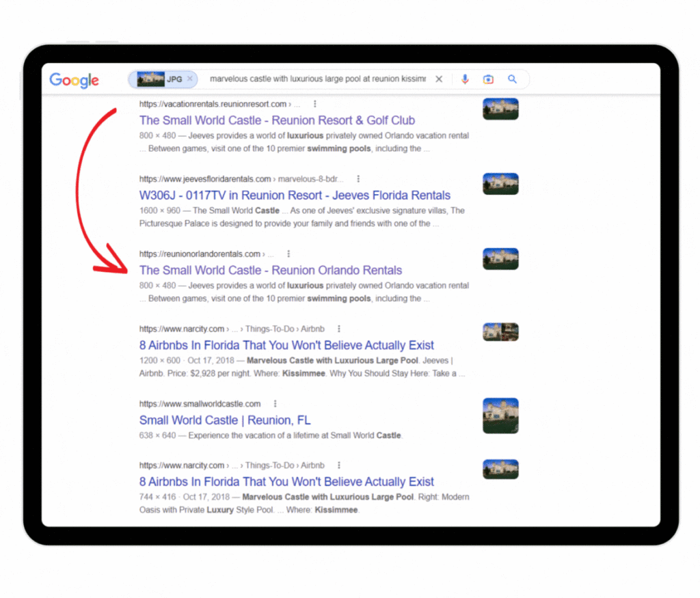Open options menu beside vacationrentals.reunionresort.com
Screen dimensions: 700x598
click(314, 104)
